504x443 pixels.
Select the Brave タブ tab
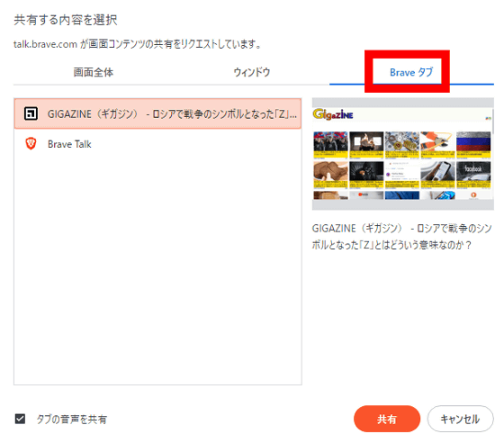[x=411, y=72]
